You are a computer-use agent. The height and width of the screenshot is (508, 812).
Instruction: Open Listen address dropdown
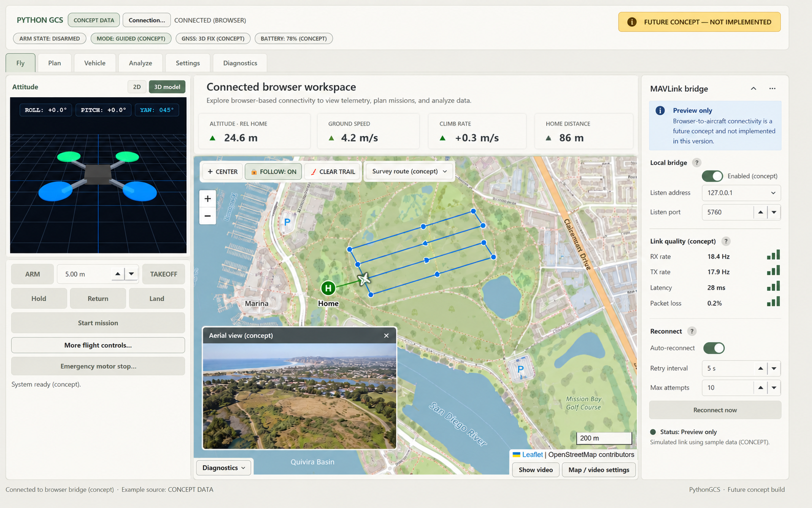point(741,193)
